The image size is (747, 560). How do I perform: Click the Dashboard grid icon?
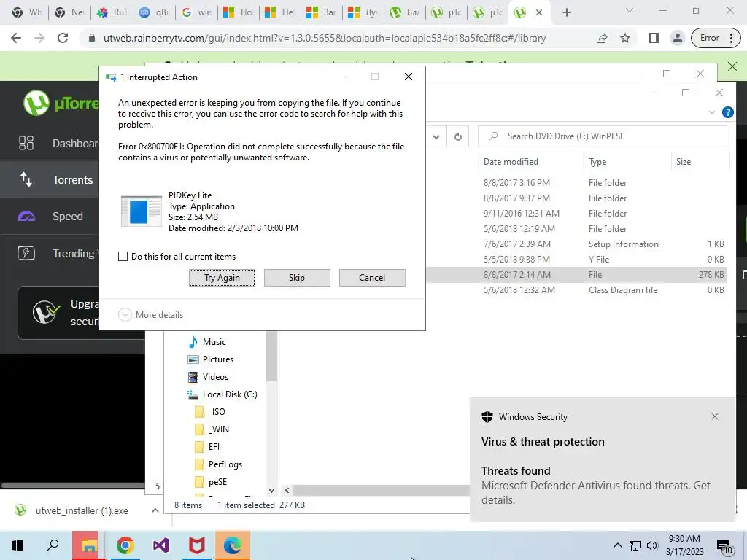click(26, 144)
